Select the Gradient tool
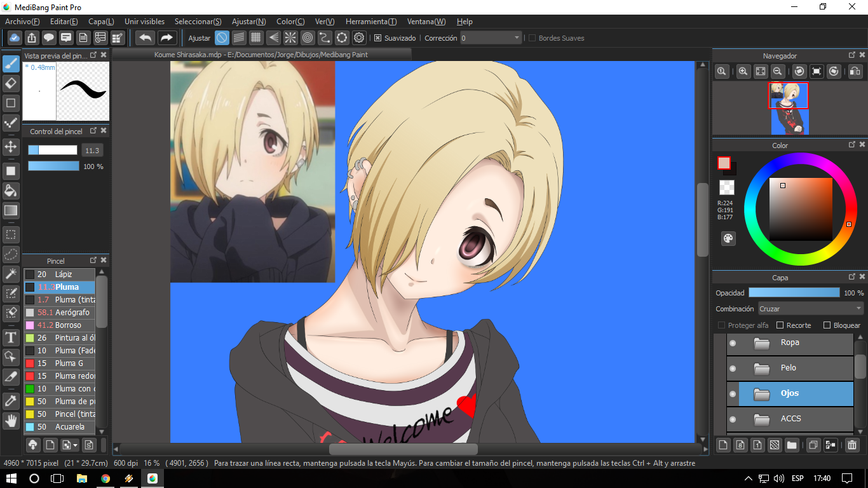868x488 pixels. [11, 210]
